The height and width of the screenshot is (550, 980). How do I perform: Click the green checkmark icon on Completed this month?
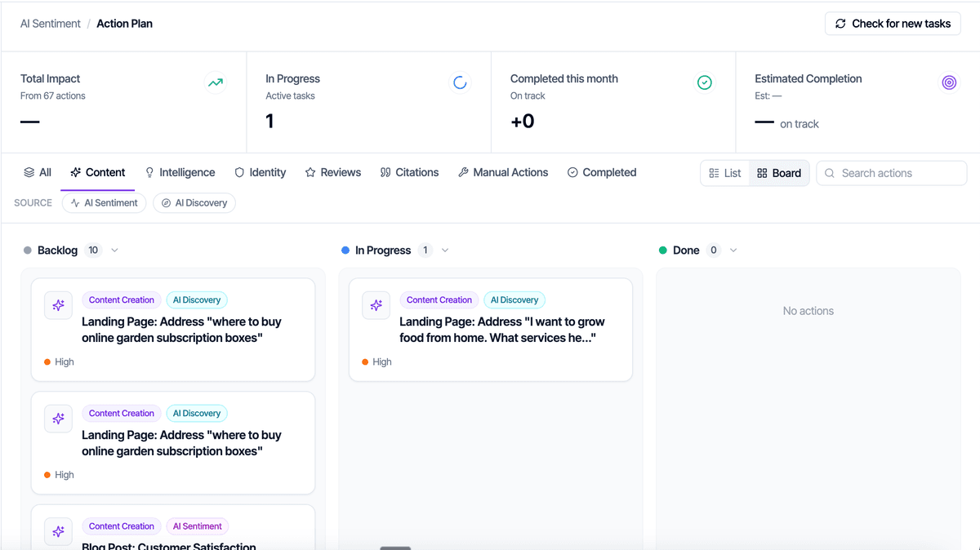pyautogui.click(x=704, y=82)
